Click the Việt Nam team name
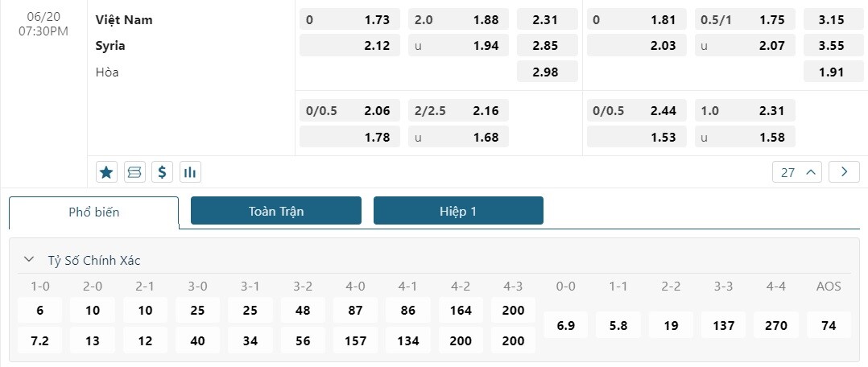The image size is (868, 367). 124,20
